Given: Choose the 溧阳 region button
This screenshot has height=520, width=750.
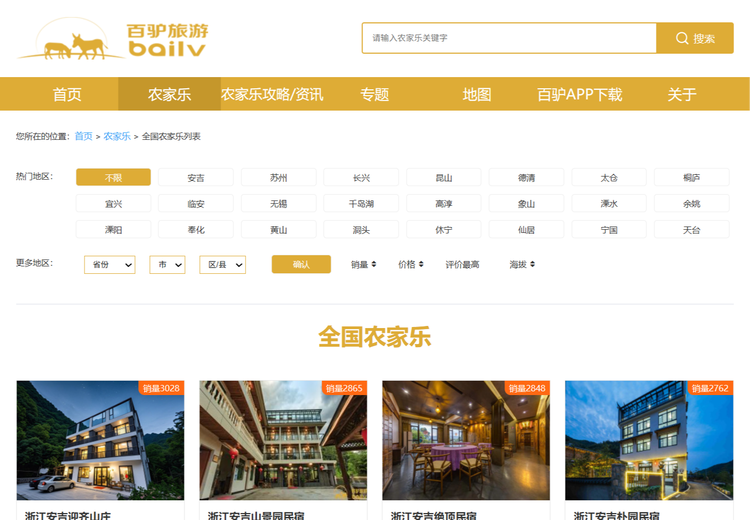Looking at the screenshot, I should click(x=113, y=230).
